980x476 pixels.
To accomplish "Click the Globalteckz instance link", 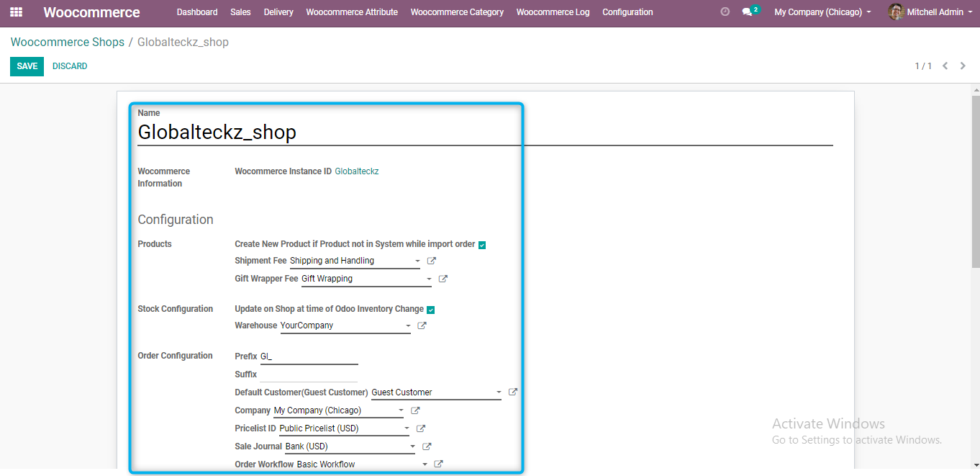I will [357, 171].
